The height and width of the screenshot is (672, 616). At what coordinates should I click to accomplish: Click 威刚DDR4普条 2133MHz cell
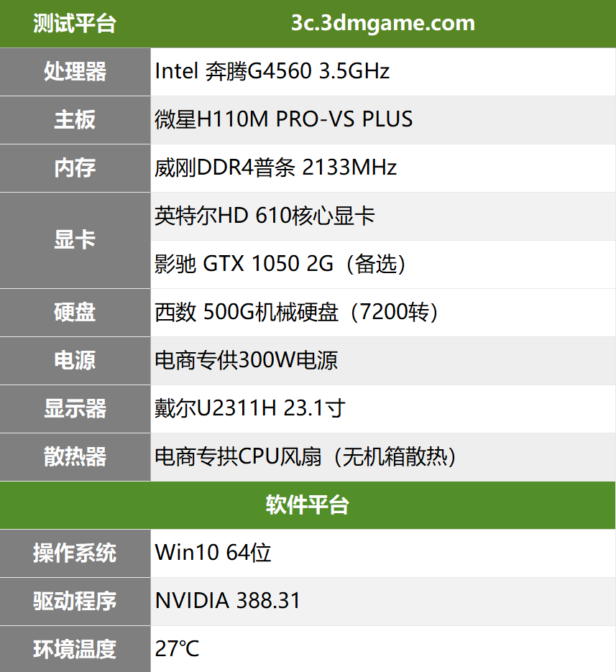point(383,168)
